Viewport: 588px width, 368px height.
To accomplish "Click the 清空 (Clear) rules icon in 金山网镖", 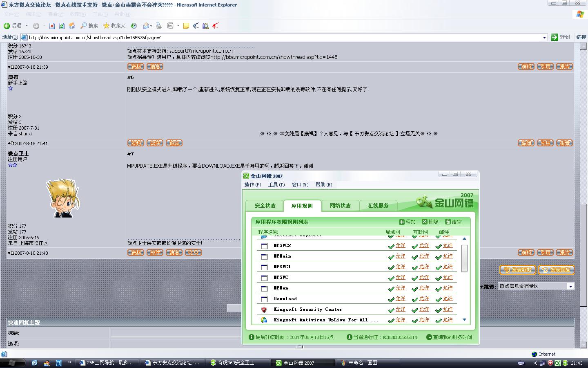I will pos(448,222).
